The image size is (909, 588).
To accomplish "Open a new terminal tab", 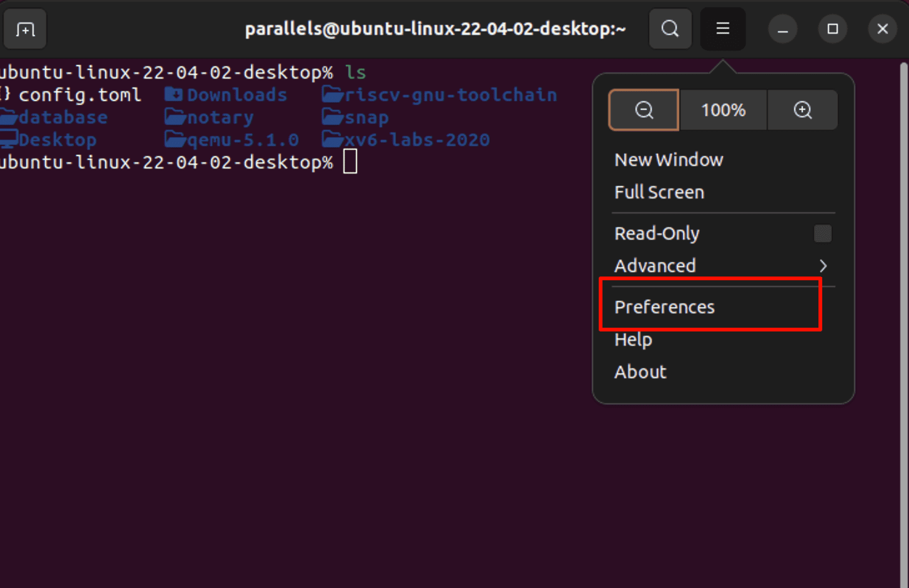I will coord(25,29).
